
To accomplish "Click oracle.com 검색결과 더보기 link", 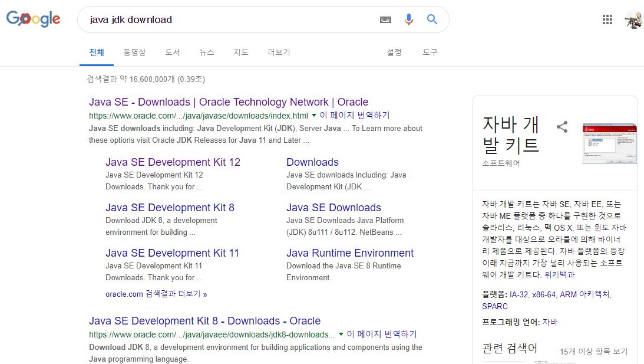I will click(x=156, y=294).
